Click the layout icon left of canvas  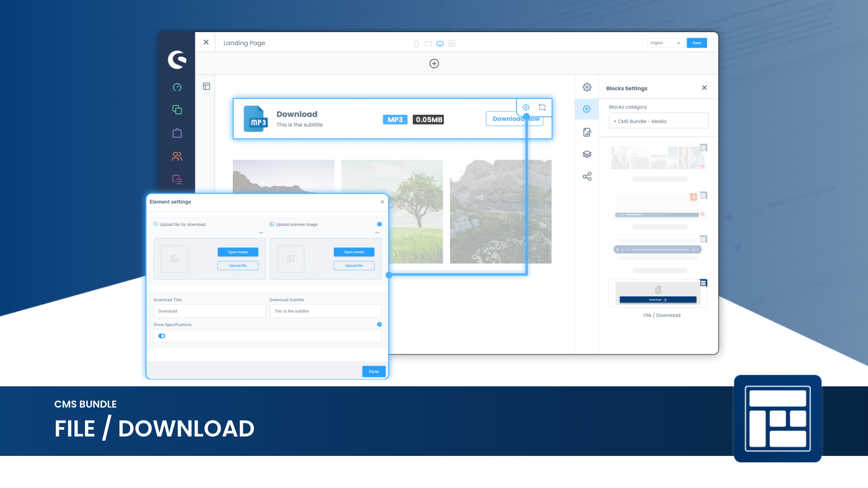pos(206,86)
